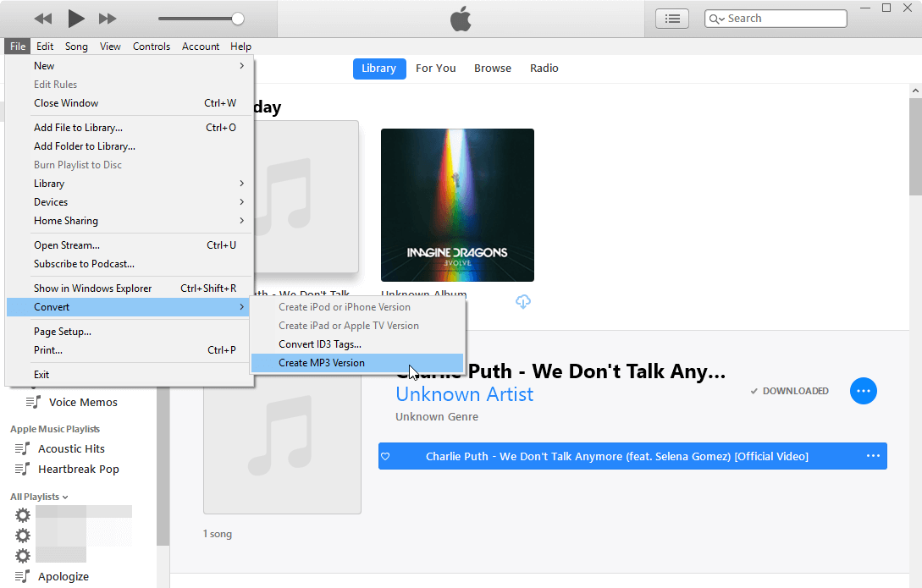The height and width of the screenshot is (588, 922).
Task: Switch to the Library tab
Action: tap(379, 69)
